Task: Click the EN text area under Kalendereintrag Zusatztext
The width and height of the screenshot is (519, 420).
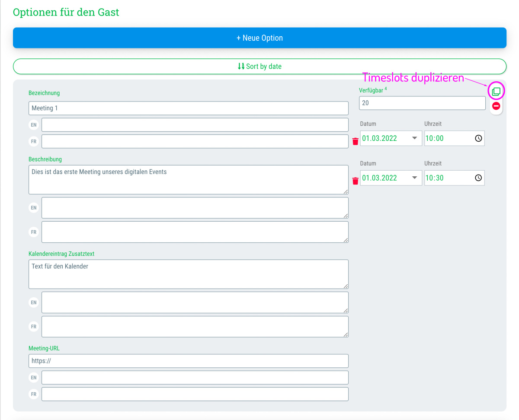Action: pyautogui.click(x=195, y=302)
